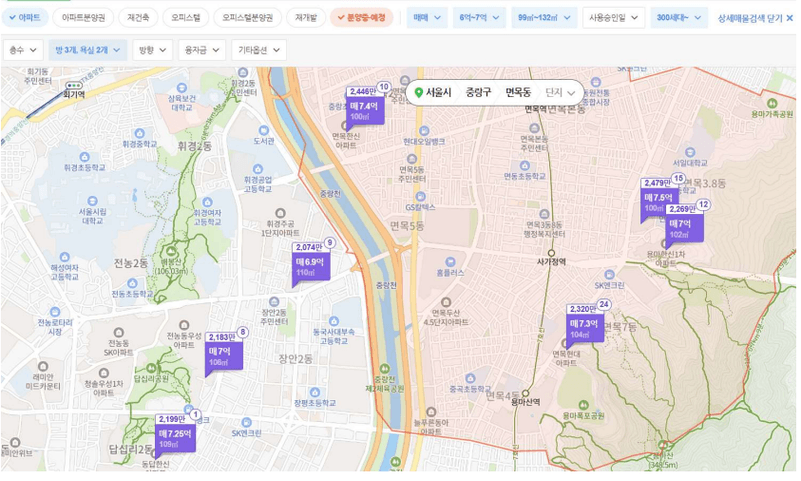
Task: Click the 휘경2동 neighborhood label
Action: click(x=194, y=146)
